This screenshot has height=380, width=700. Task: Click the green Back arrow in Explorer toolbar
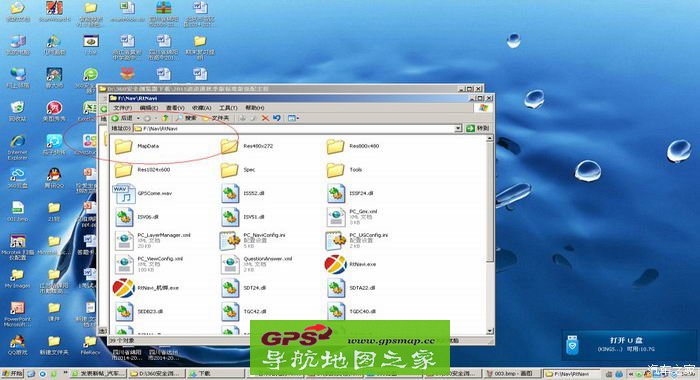(115, 118)
